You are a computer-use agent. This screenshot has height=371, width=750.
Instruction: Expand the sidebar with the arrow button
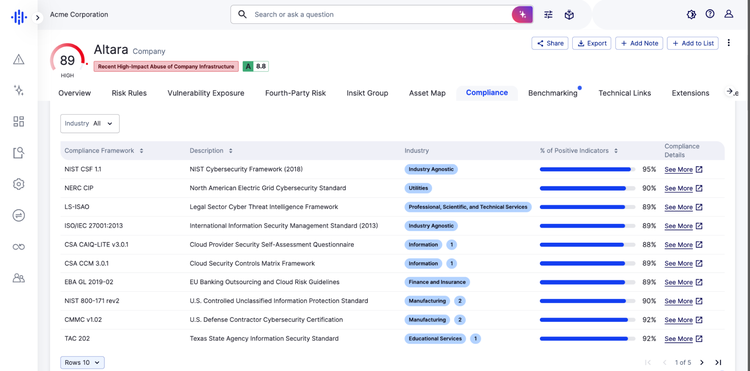click(38, 18)
